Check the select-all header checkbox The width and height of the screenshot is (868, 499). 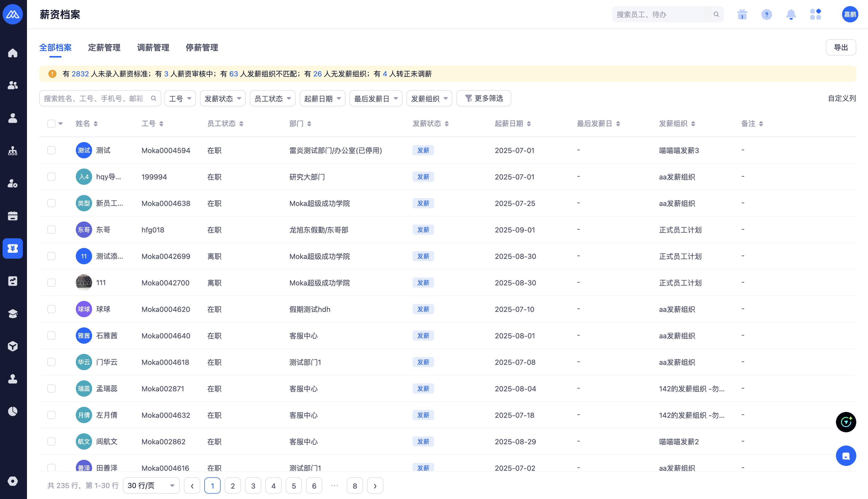[51, 124]
